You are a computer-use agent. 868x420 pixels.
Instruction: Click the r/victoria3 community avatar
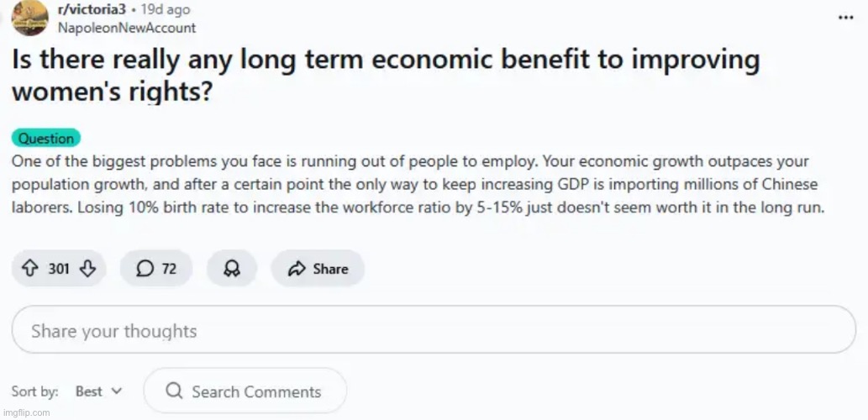coord(30,18)
